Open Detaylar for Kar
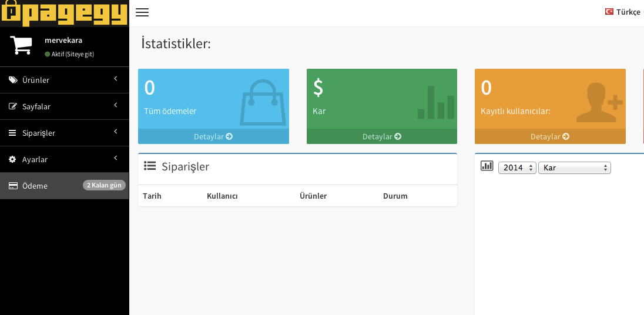Image resolution: width=644 pixels, height=315 pixels. click(x=381, y=136)
